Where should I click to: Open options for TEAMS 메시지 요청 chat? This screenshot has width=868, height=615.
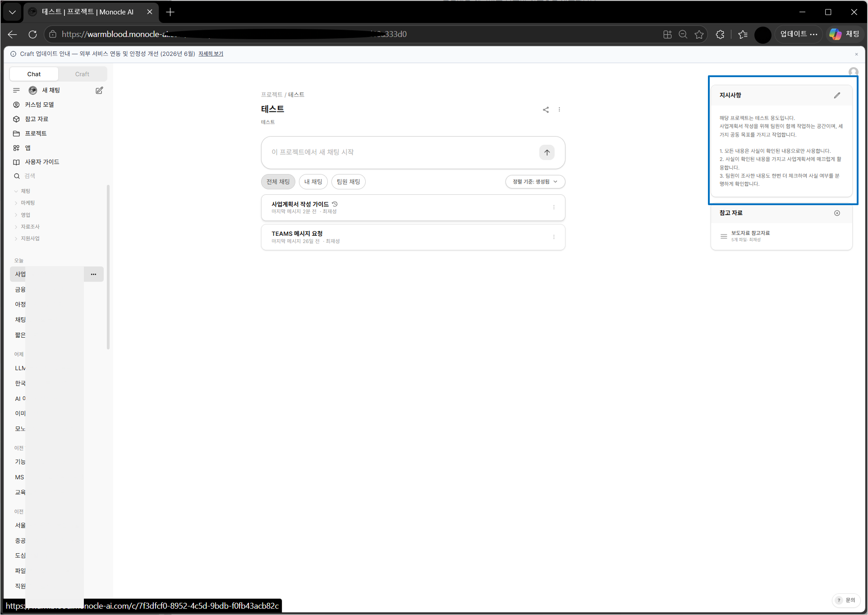(x=554, y=237)
